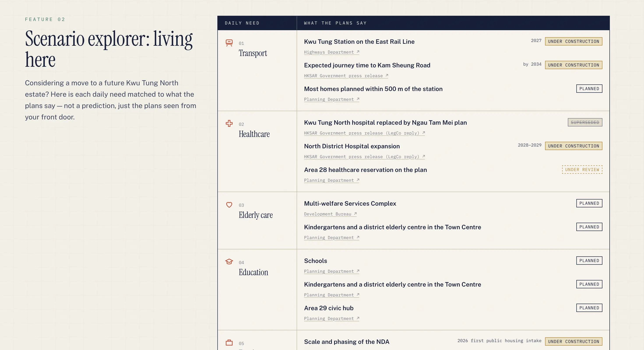Screen dimensions: 644x350
Task: Open Planning Department link under Most homes planned
Action: coord(331,100)
